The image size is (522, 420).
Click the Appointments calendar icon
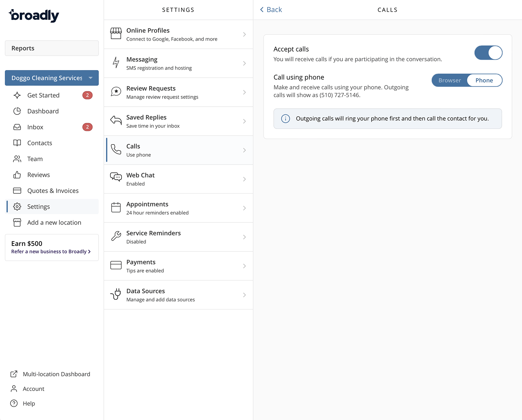point(116,207)
